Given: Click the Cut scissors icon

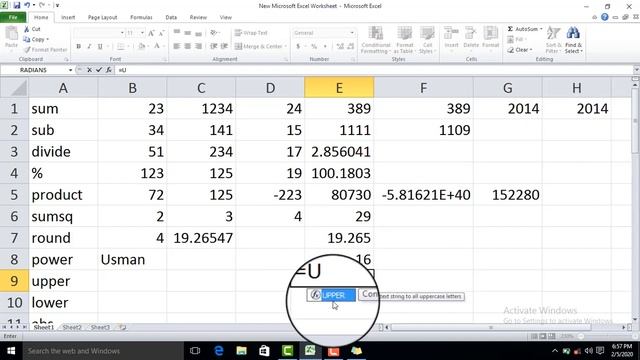Looking at the screenshot, I should pos(27,29).
